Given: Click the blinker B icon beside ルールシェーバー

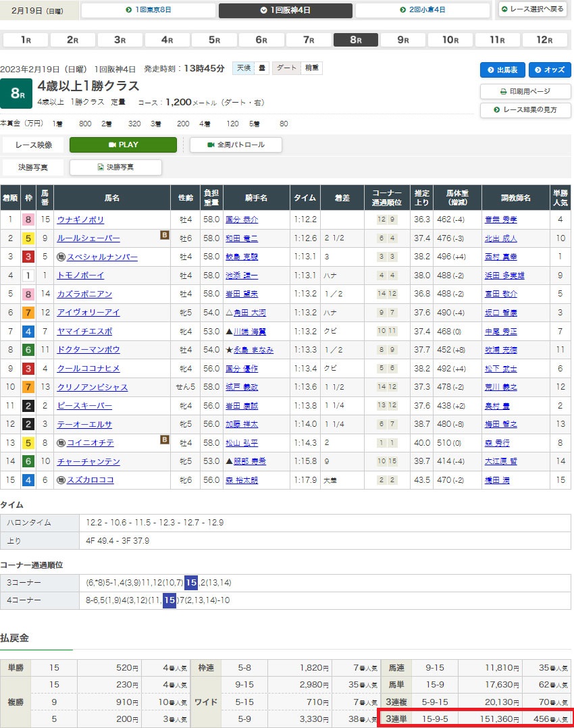Looking at the screenshot, I should (163, 235).
